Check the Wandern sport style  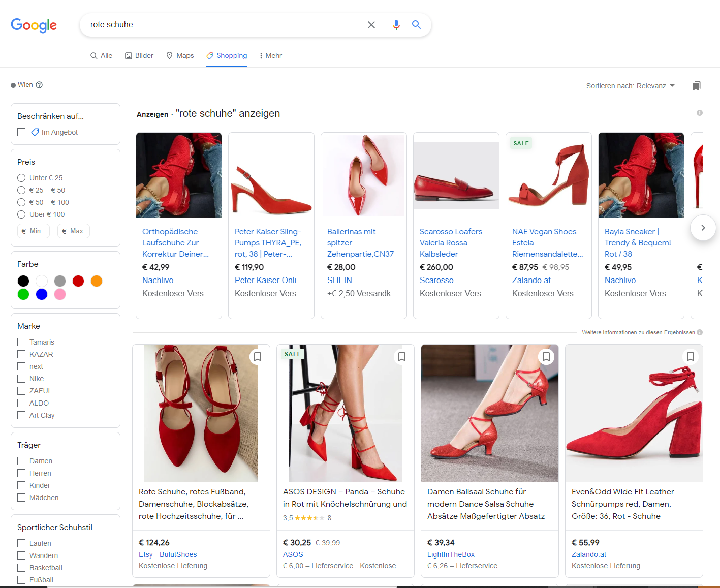click(21, 555)
